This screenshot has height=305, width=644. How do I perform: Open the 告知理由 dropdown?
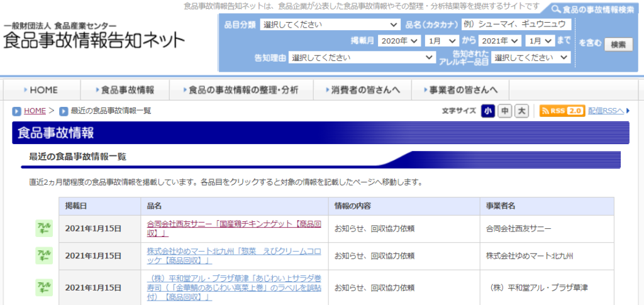point(362,57)
